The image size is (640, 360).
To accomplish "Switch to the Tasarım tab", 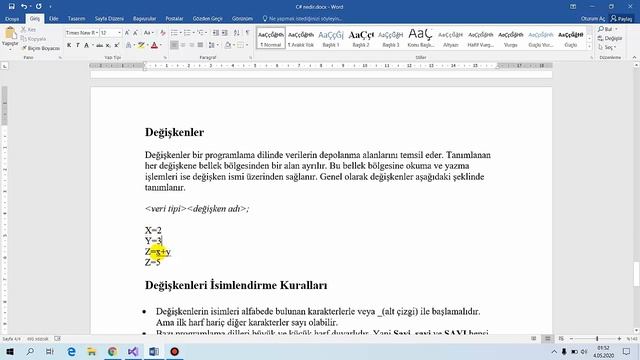I will [x=76, y=19].
